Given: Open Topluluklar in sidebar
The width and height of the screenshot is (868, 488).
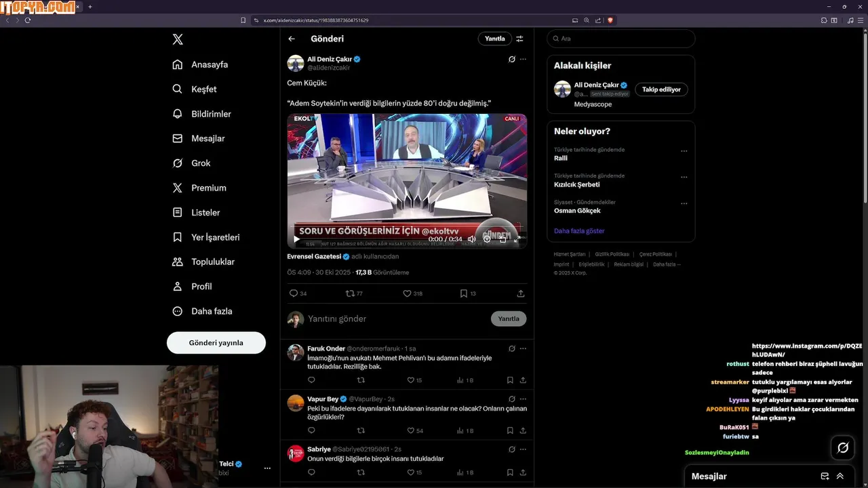Looking at the screenshot, I should pyautogui.click(x=203, y=262).
